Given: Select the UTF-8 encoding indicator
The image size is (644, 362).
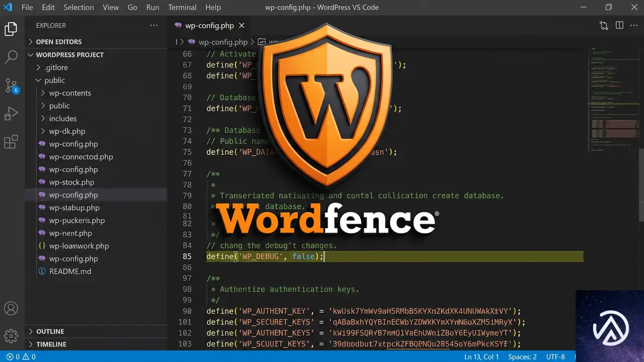Looking at the screenshot, I should [555, 357].
